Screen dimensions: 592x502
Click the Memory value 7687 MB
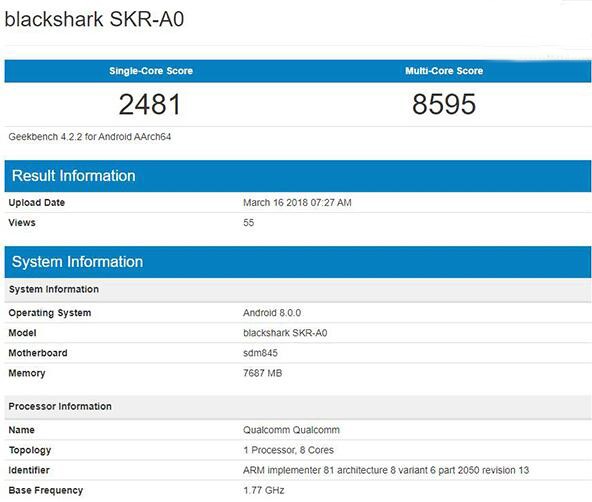click(262, 373)
